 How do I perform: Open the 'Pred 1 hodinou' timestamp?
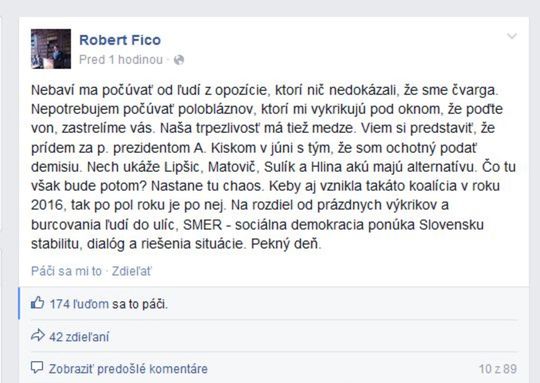tap(121, 60)
